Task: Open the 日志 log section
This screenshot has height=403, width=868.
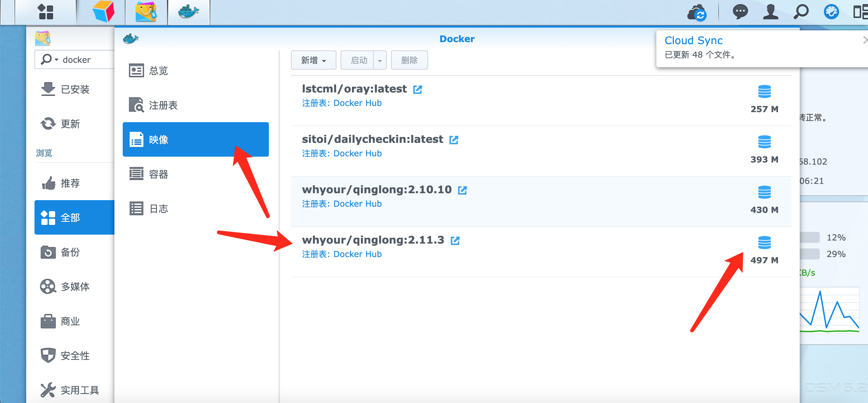Action: coord(196,208)
